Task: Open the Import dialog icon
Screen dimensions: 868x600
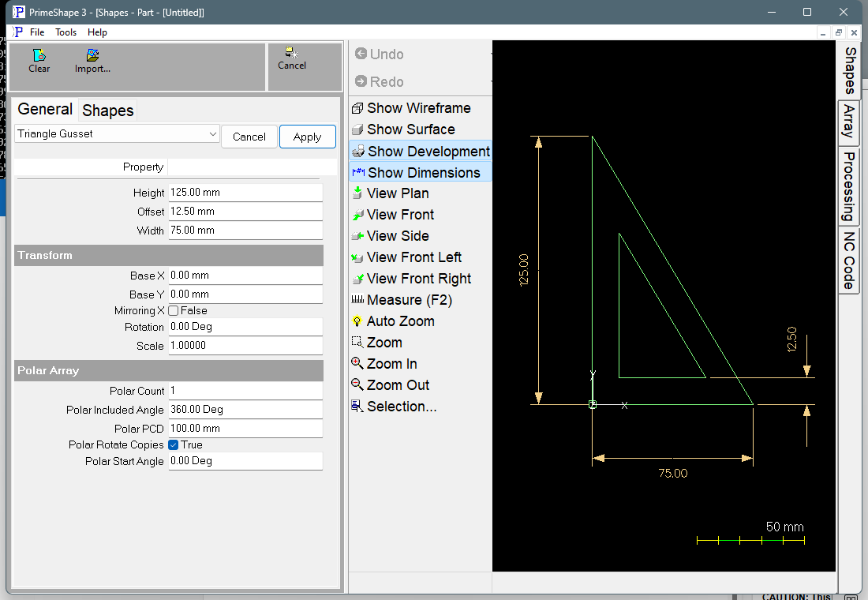Action: pos(92,55)
